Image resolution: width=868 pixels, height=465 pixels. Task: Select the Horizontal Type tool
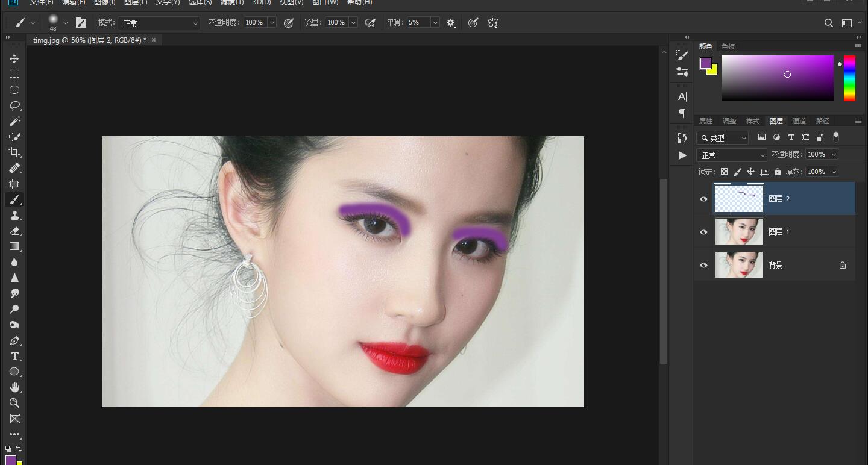(x=14, y=356)
